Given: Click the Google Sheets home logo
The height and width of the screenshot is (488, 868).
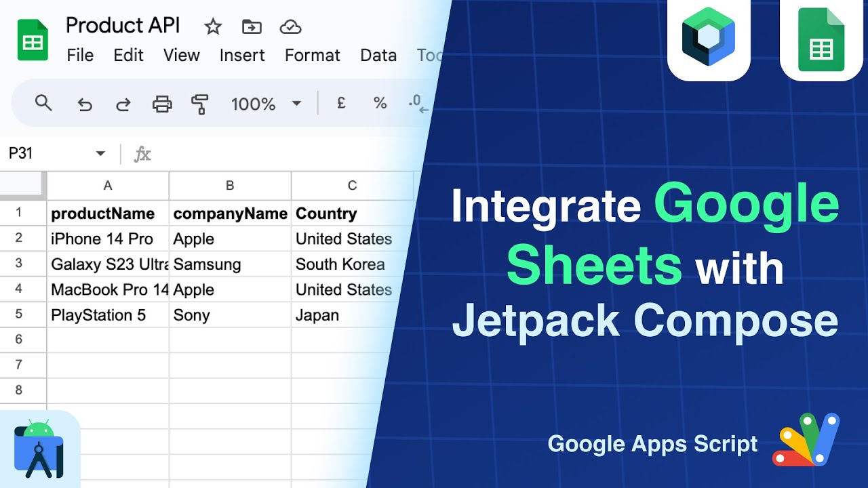Looking at the screenshot, I should [33, 41].
